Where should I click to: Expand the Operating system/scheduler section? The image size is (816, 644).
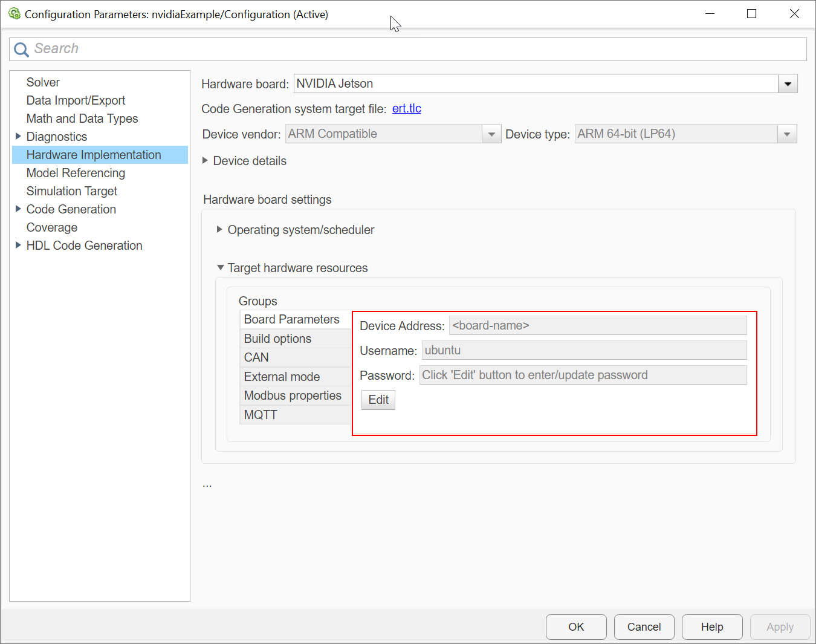(219, 230)
